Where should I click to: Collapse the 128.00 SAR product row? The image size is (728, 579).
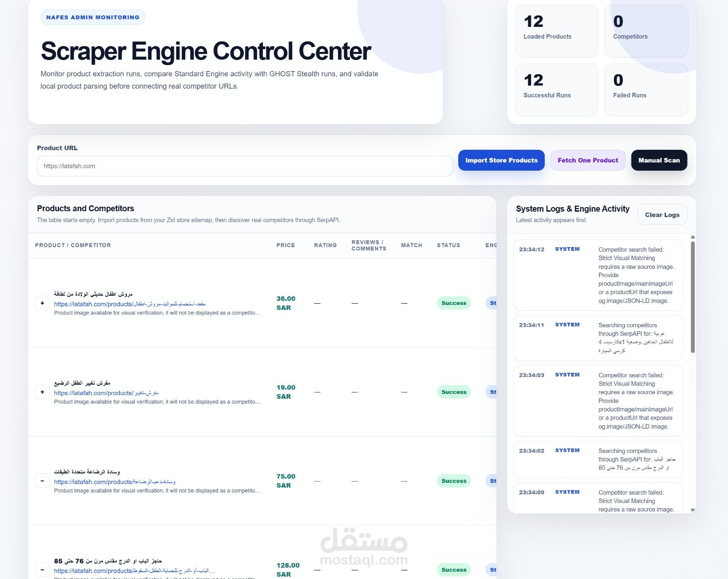(x=42, y=569)
